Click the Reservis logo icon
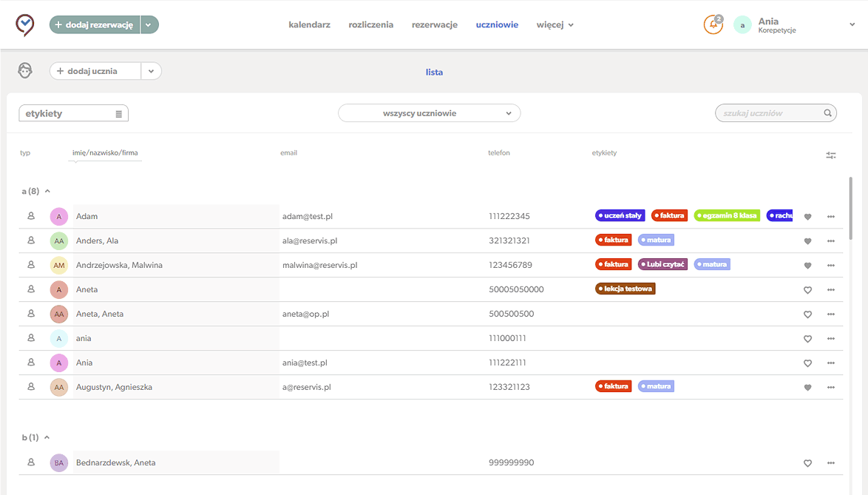868x495 pixels. point(24,24)
